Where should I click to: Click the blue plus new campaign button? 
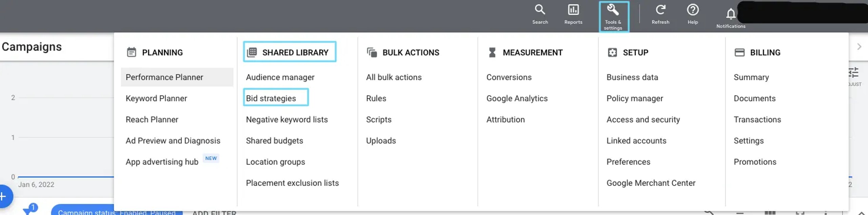(4, 196)
